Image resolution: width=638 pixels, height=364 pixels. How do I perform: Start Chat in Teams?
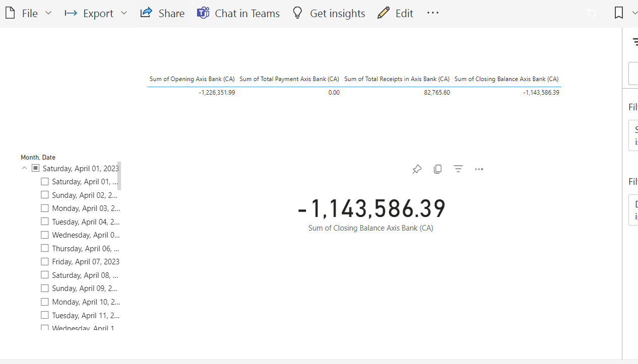[x=238, y=14]
